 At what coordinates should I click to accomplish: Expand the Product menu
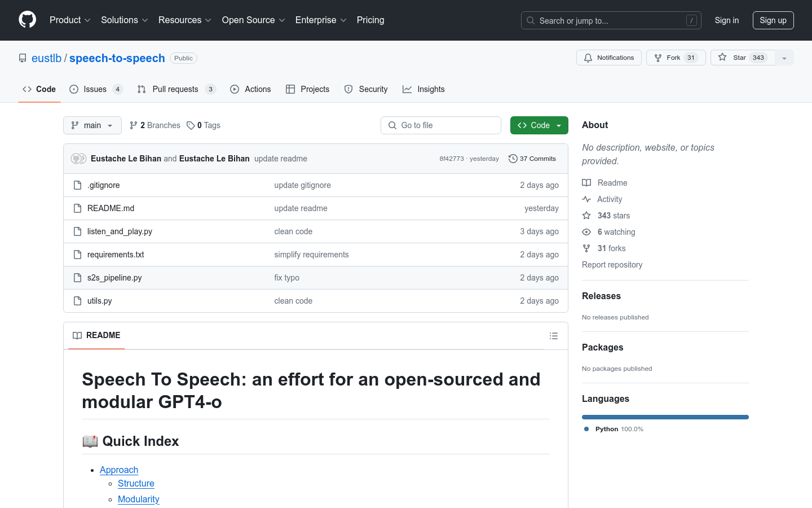click(x=70, y=20)
